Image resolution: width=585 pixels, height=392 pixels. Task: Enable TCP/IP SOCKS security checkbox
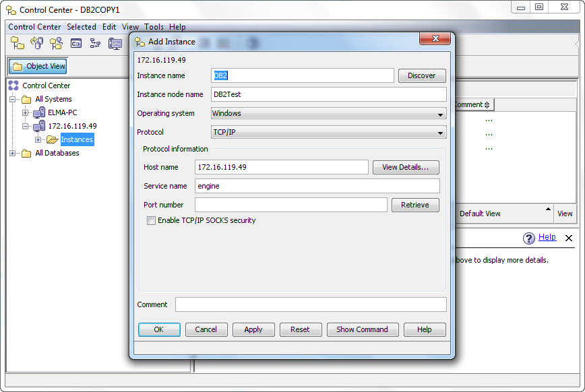tap(151, 220)
